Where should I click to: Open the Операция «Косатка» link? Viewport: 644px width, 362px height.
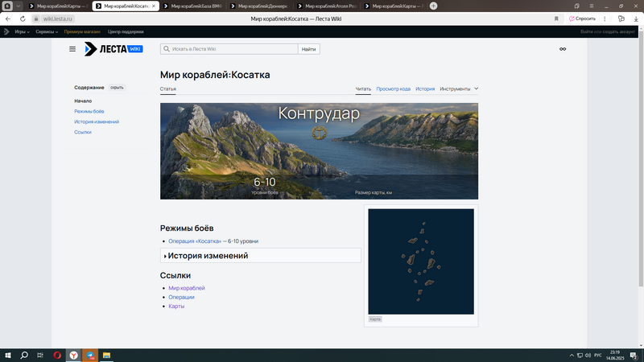click(x=195, y=241)
